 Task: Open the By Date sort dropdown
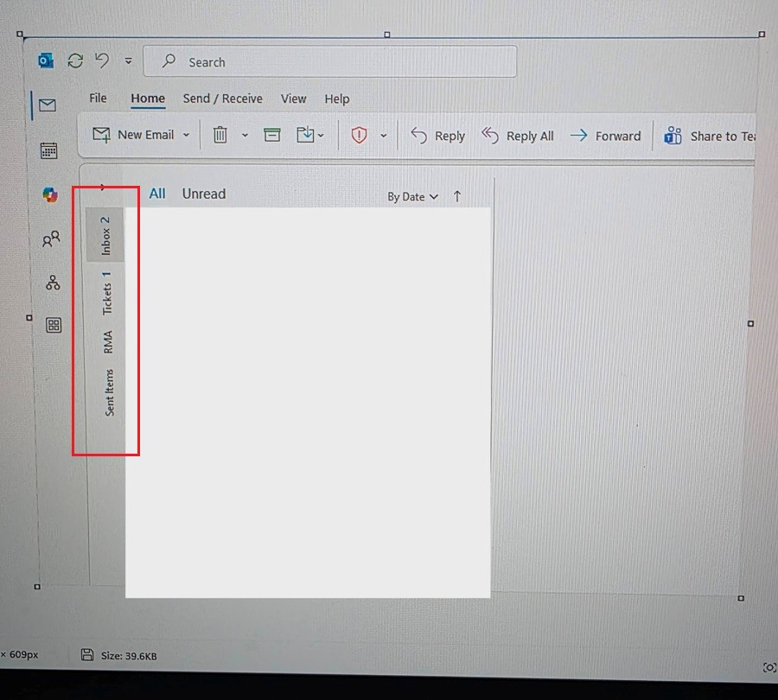[x=413, y=197]
